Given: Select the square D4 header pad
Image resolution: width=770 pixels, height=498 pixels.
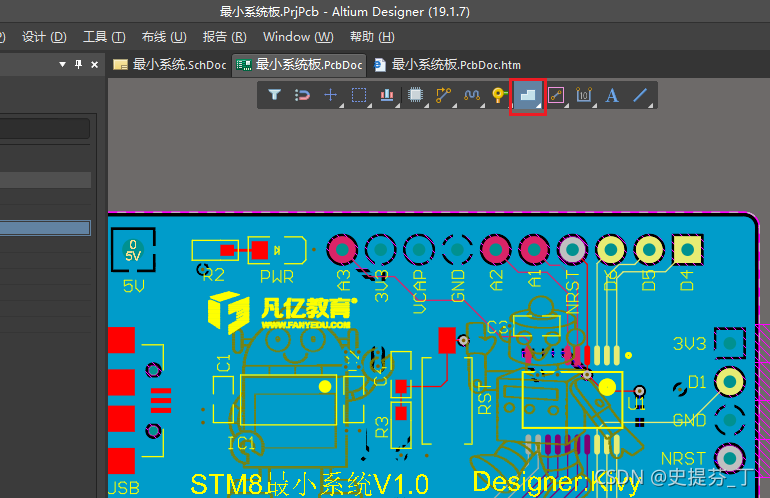Looking at the screenshot, I should tap(688, 249).
